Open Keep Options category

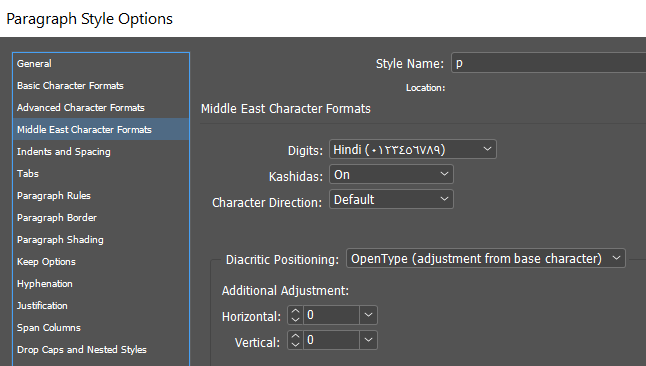[101, 262]
